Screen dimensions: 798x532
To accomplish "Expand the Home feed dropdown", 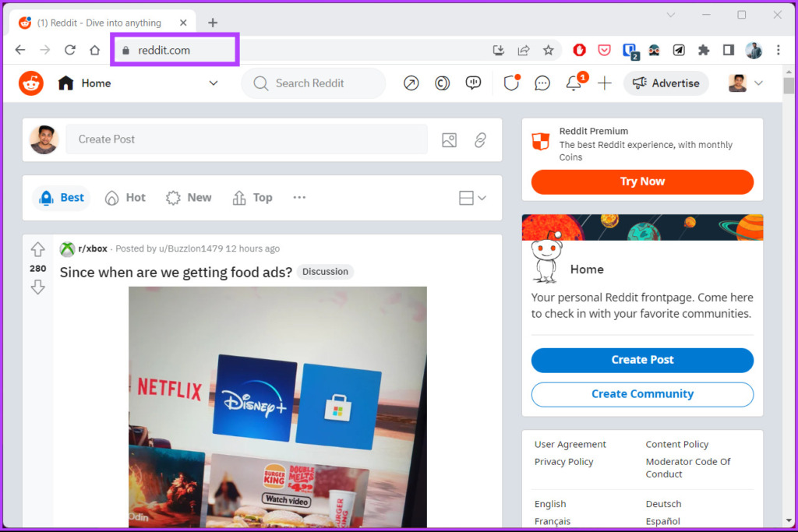I will pos(214,83).
